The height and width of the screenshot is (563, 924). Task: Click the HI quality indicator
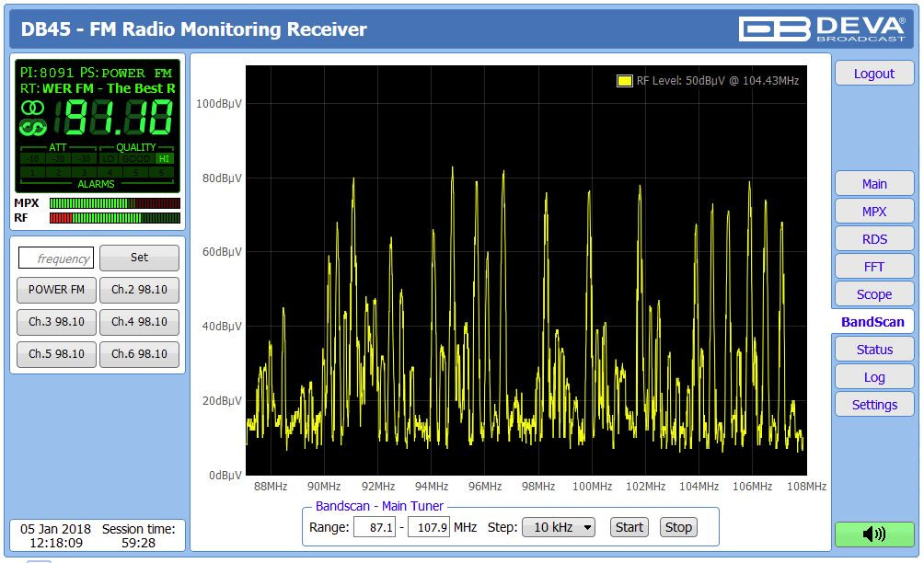(164, 159)
